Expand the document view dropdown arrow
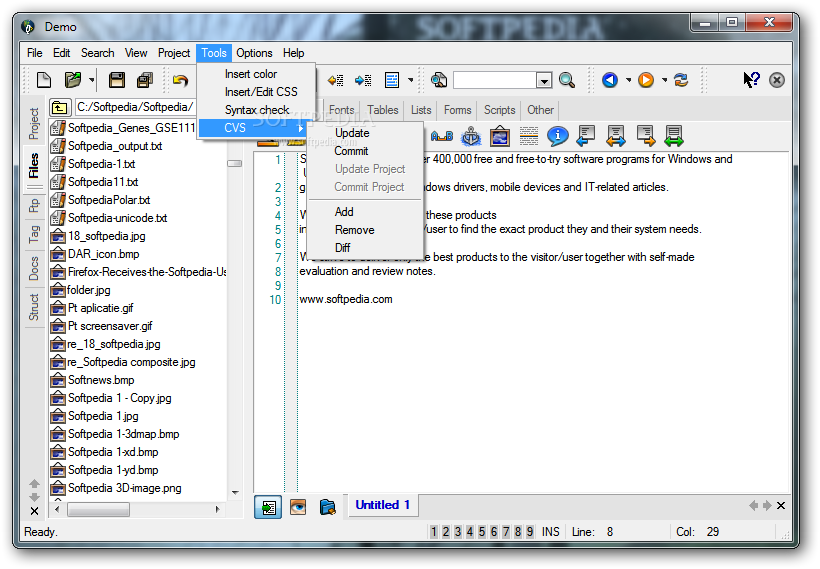Screen dimensions: 820x569 tap(411, 80)
